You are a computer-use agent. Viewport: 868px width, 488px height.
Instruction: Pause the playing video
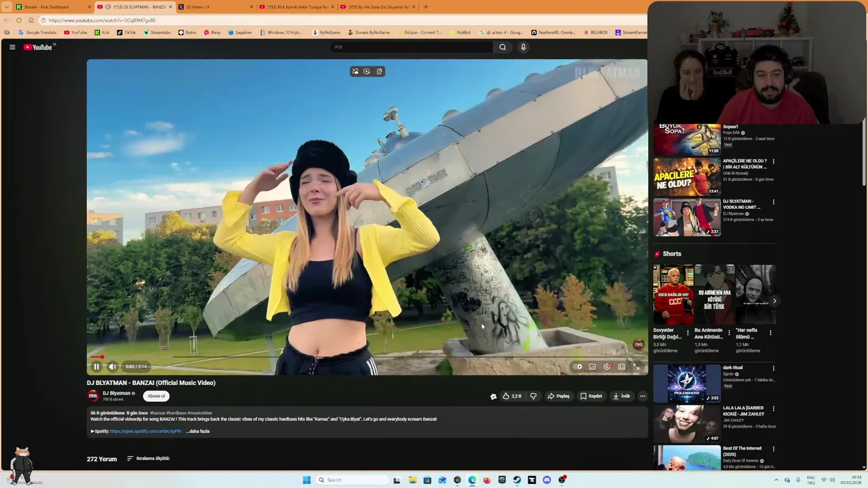tap(96, 367)
